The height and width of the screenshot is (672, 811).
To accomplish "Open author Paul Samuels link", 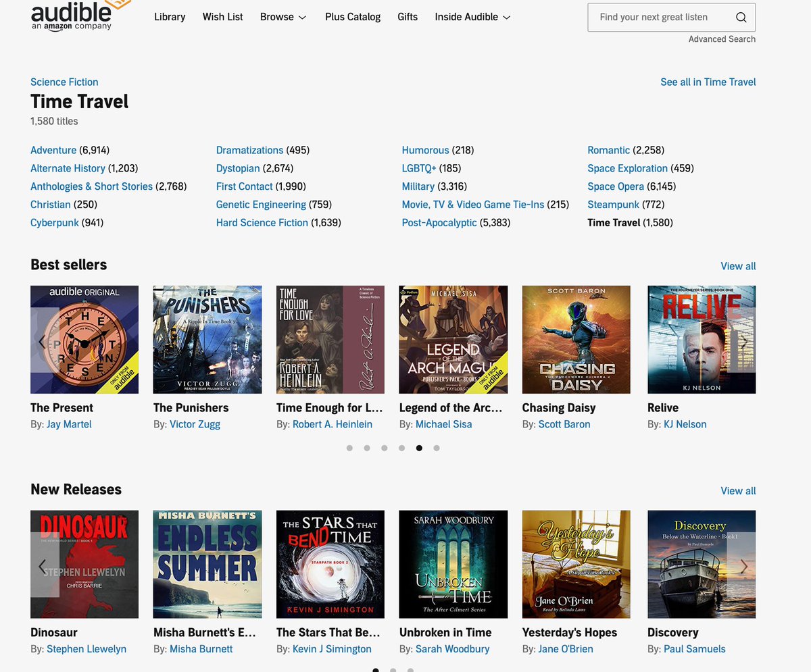I will 695,649.
